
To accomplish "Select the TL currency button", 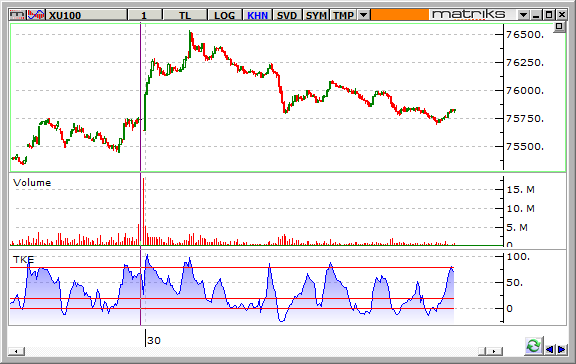I will pos(185,15).
